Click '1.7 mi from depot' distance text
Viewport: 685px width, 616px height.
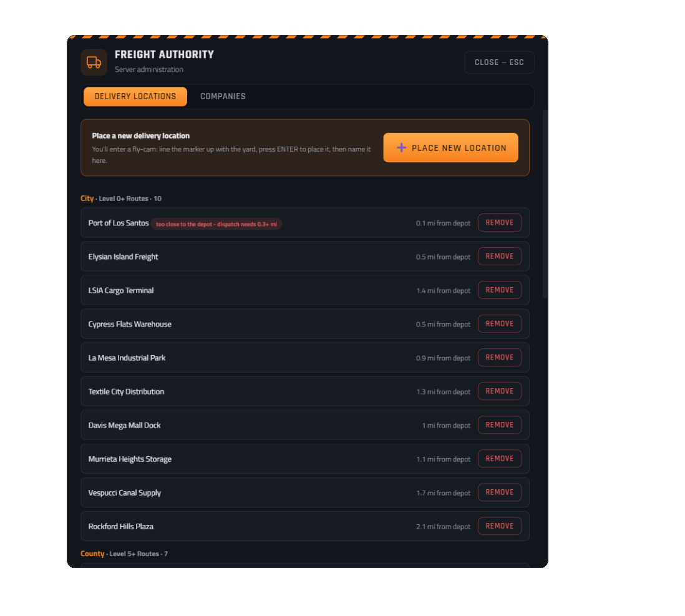click(x=444, y=492)
